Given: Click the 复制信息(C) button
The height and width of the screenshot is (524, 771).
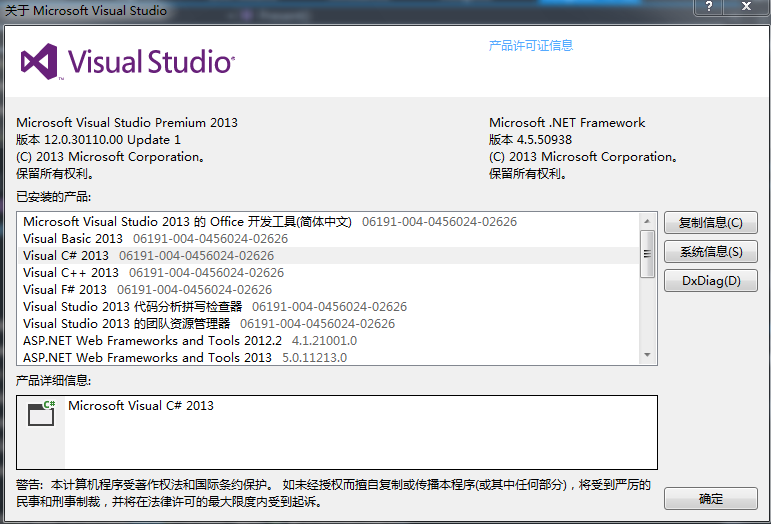Looking at the screenshot, I should click(711, 223).
